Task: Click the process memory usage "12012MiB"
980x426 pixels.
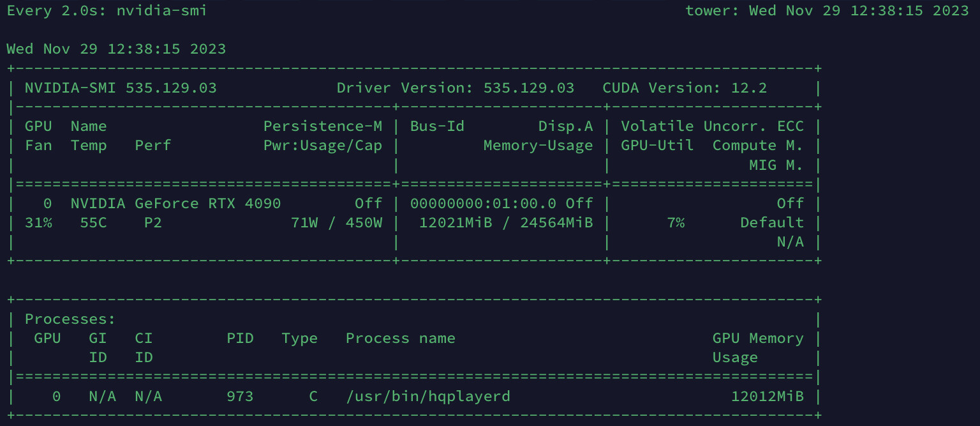Action: (768, 396)
